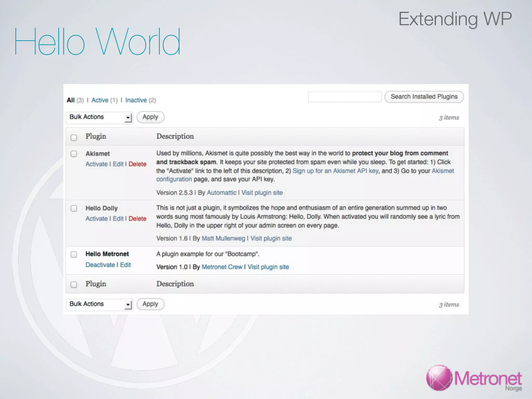The image size is (532, 399).
Task: Visit plugin site for Hello Dolly
Action: (271, 238)
